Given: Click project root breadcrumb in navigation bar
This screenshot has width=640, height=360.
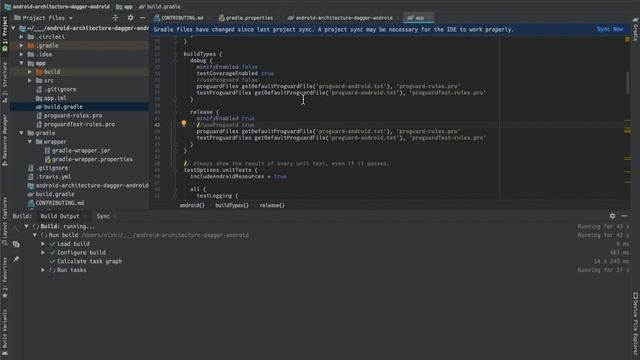Looking at the screenshot, I should [x=57, y=7].
